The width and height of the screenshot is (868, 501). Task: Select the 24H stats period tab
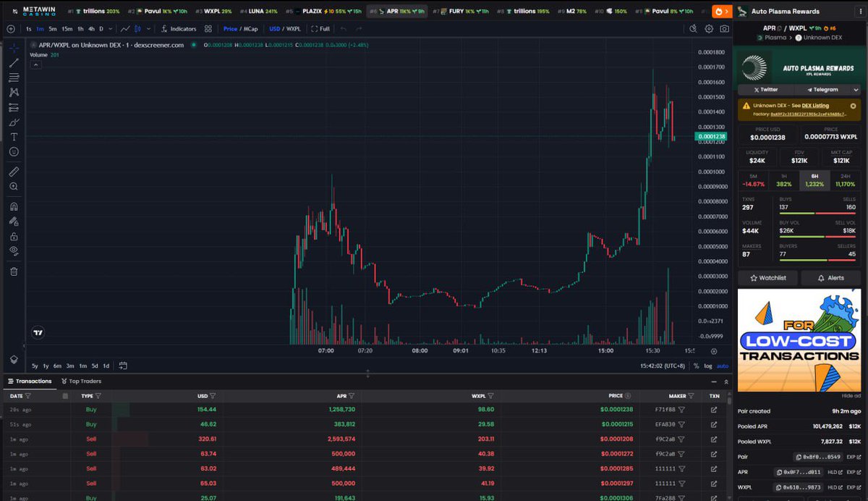(x=846, y=180)
